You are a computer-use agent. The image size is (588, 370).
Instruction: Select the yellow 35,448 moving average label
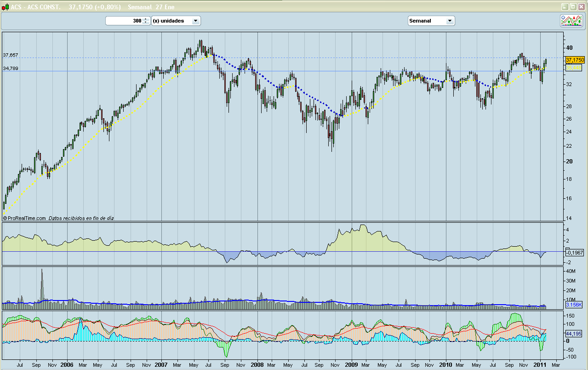pos(574,68)
